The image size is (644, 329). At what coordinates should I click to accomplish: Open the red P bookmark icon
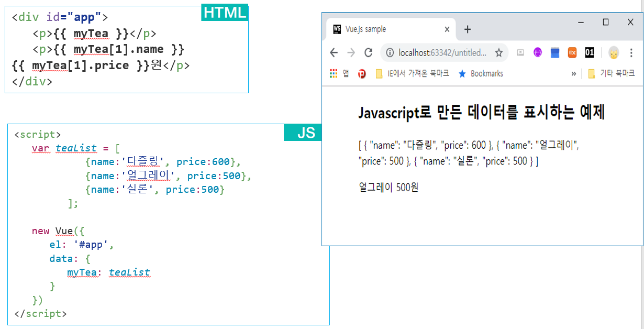[x=362, y=73]
